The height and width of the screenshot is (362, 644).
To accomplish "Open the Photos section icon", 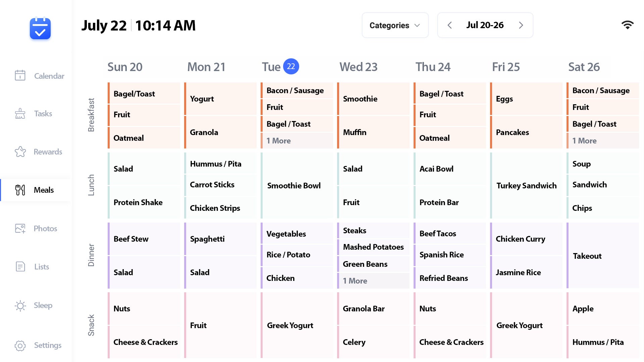I will click(20, 228).
